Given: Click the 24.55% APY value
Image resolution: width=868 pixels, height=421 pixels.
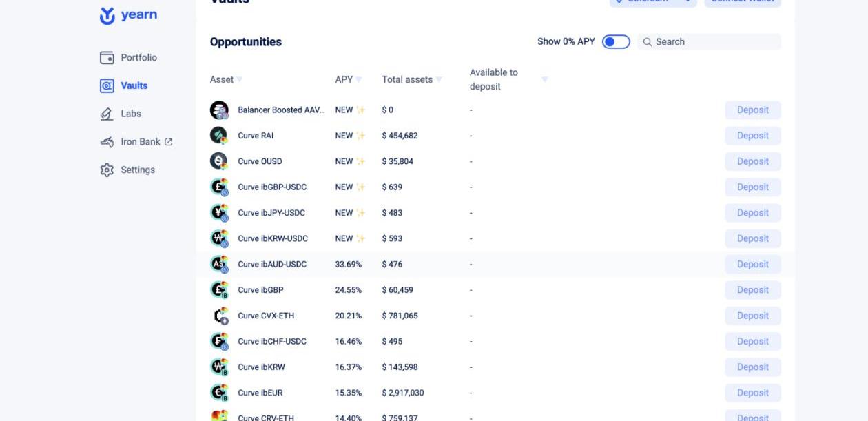Looking at the screenshot, I should (x=349, y=290).
